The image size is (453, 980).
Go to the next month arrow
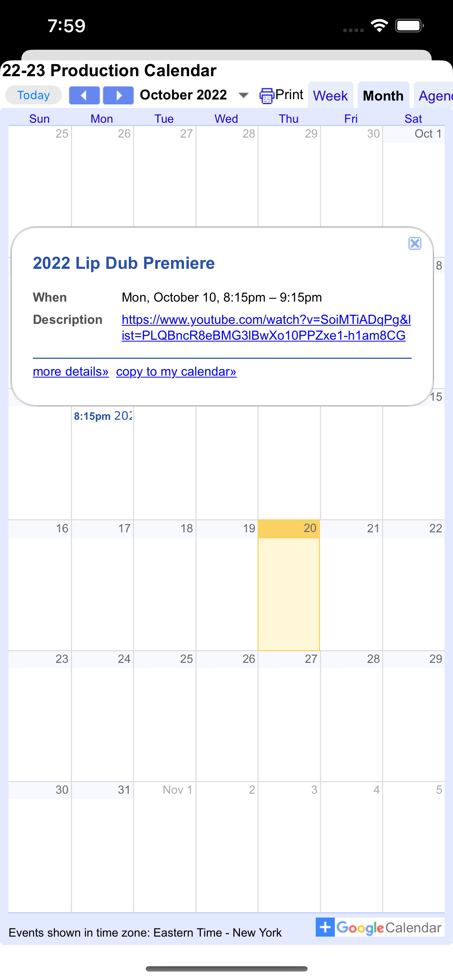tap(118, 95)
